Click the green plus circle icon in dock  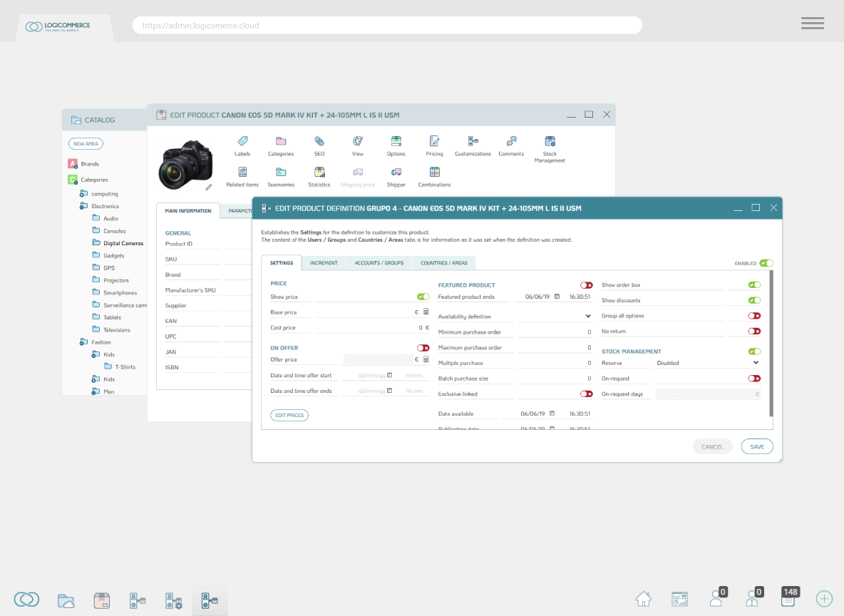point(824,599)
